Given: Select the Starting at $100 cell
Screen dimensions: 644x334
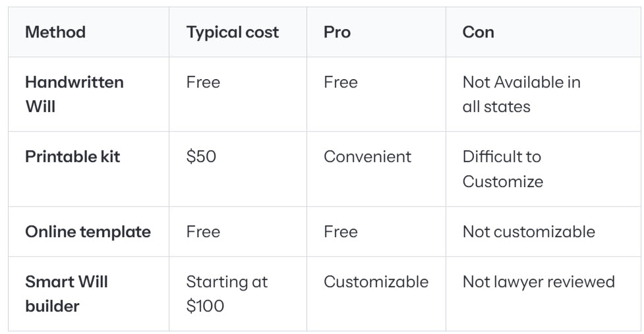Looking at the screenshot, I should tap(227, 293).
